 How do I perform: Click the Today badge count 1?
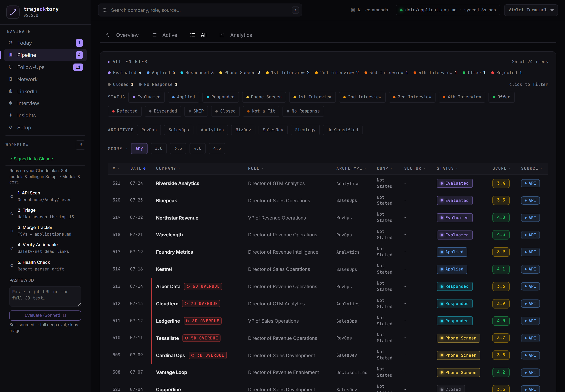click(x=79, y=43)
